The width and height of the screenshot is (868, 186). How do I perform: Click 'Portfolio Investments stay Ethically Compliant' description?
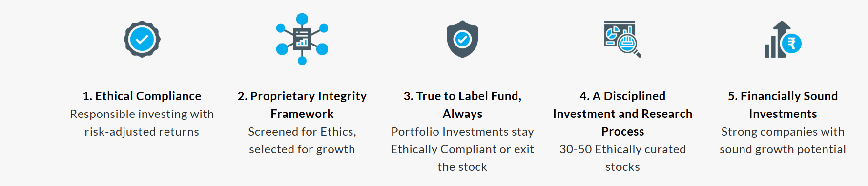pos(462,149)
